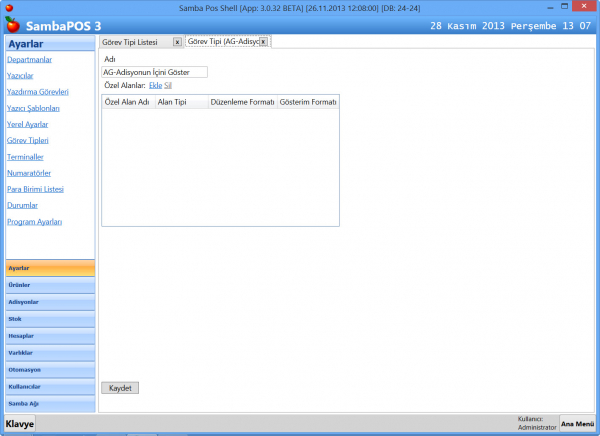Screen dimensions: 600x436
Task: Open the Departmanlar settings link
Action: click(x=30, y=59)
